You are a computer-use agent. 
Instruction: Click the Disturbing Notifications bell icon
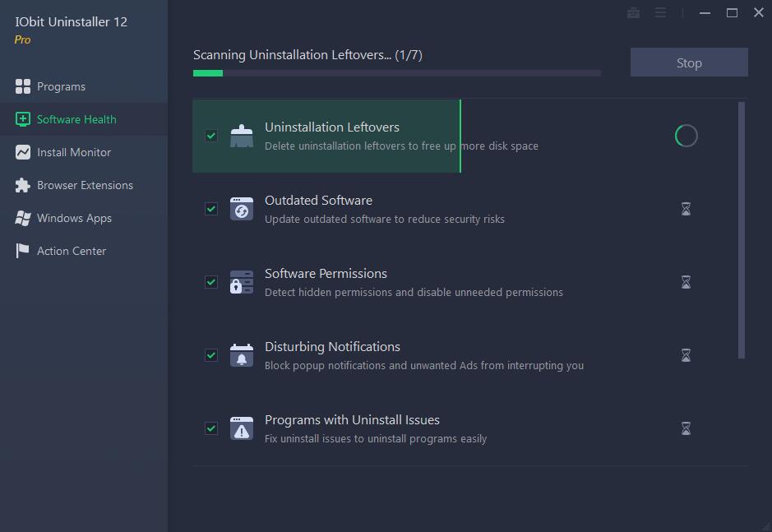(x=242, y=355)
